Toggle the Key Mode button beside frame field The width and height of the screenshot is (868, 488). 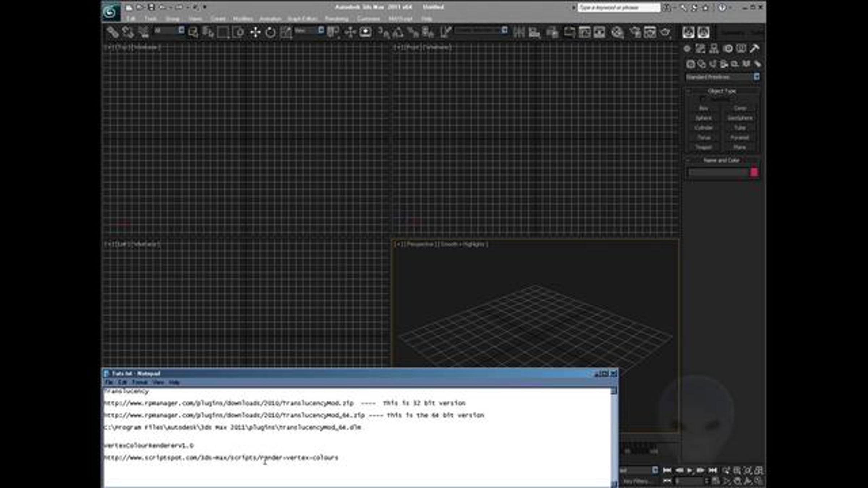click(667, 480)
